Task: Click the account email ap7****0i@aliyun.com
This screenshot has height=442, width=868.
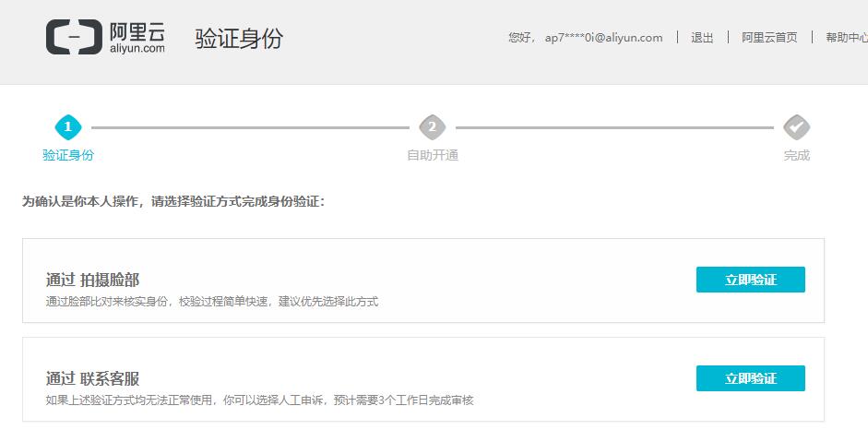Action: pos(603,38)
